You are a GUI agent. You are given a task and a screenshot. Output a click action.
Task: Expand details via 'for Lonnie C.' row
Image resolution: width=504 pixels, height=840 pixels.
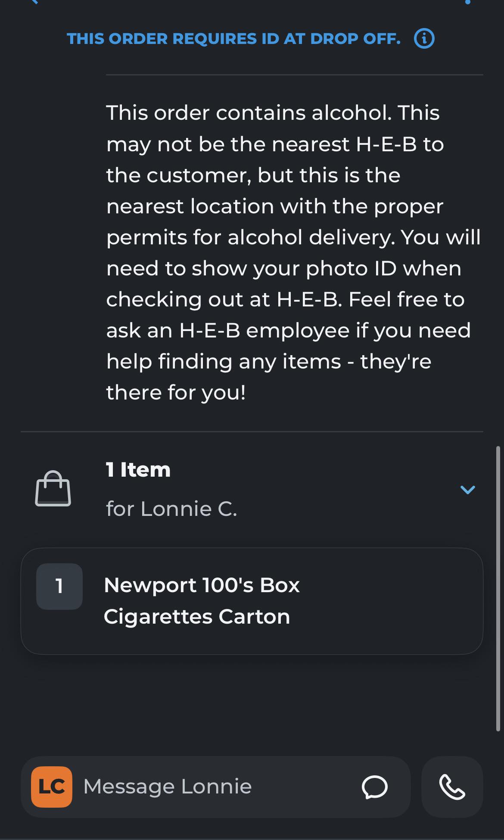[x=171, y=509]
